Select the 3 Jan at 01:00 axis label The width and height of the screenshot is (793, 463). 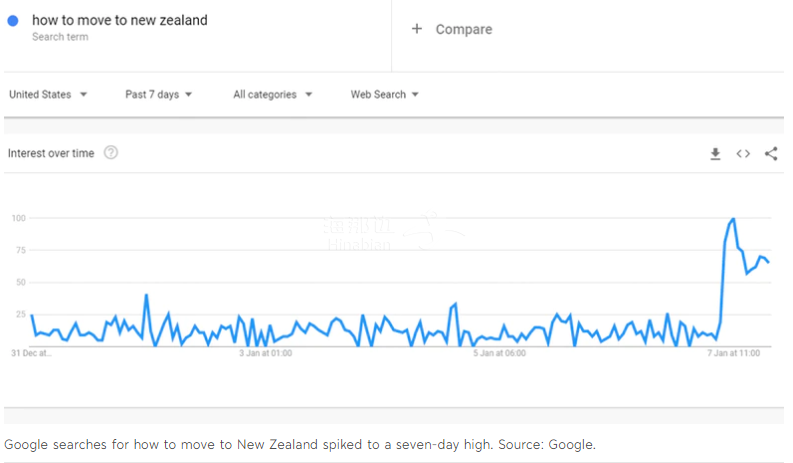[266, 353]
